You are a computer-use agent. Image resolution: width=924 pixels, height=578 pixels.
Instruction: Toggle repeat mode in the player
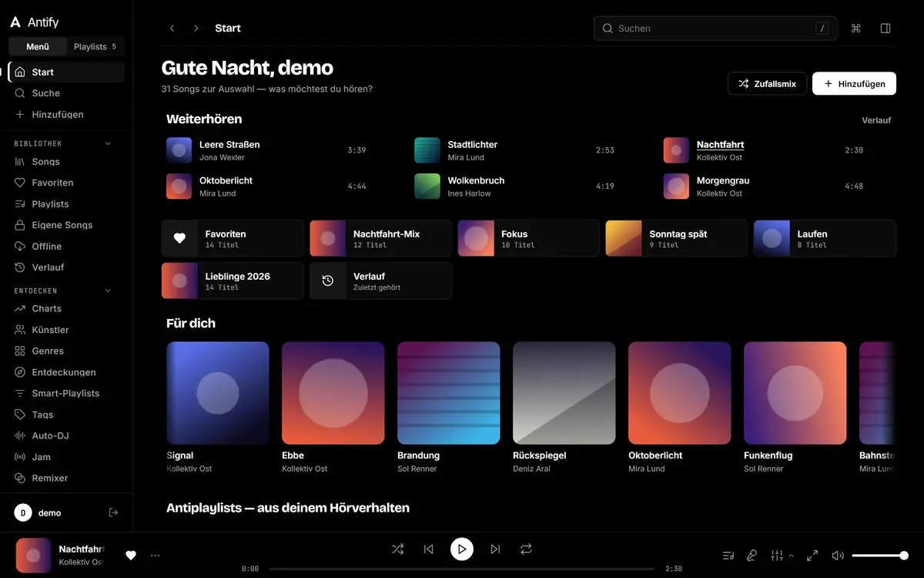tap(526, 549)
